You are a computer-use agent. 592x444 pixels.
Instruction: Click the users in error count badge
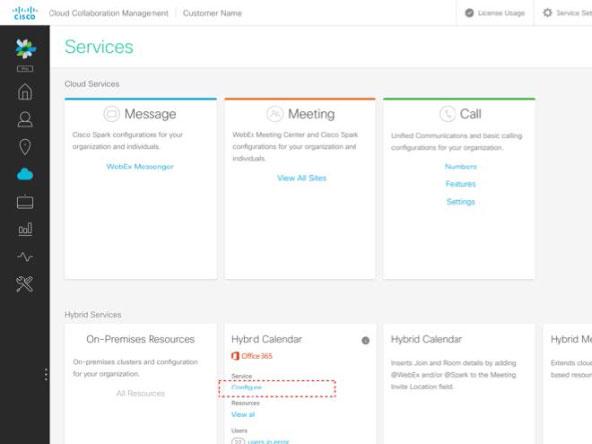click(x=238, y=441)
